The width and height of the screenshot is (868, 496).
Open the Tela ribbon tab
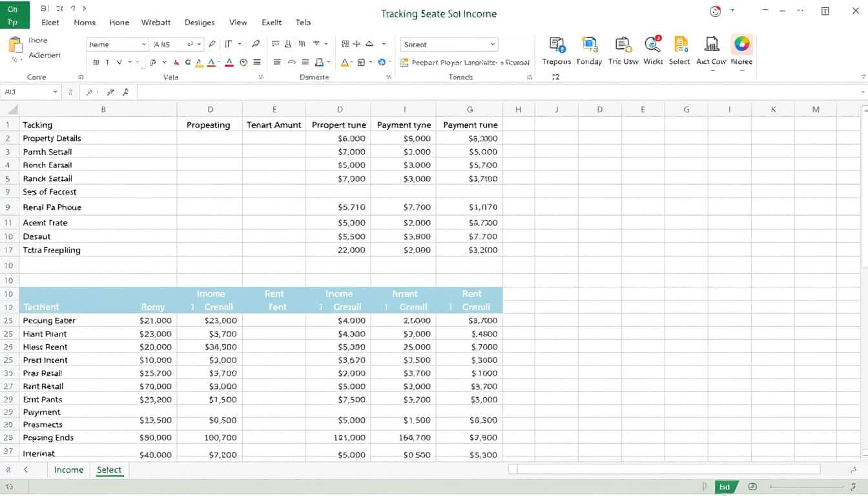point(303,22)
